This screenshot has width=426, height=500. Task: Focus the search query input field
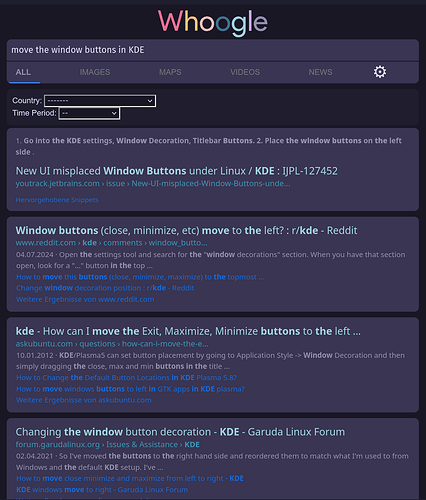(213, 50)
